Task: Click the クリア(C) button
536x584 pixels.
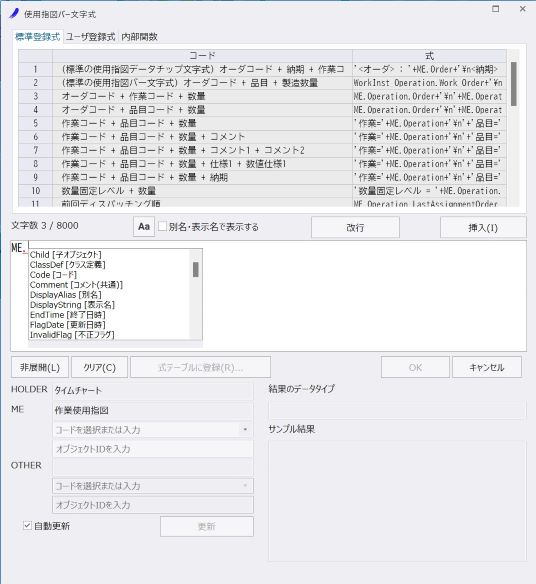Action: 99,368
